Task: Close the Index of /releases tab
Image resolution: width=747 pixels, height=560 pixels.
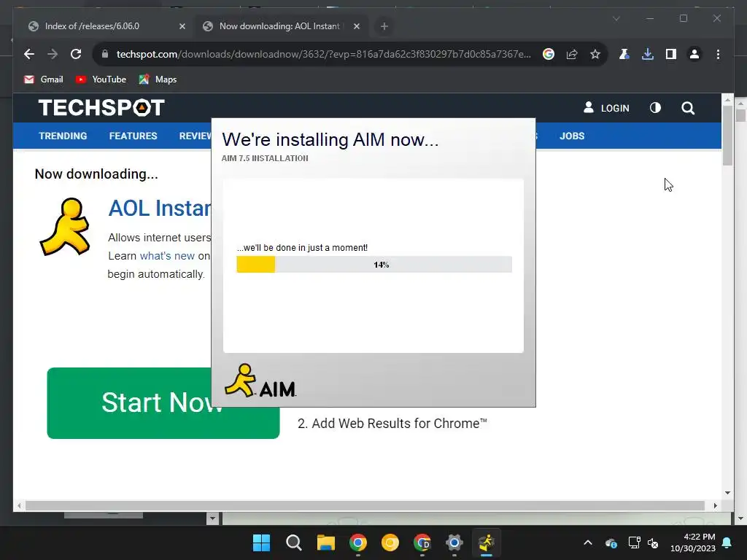Action: click(x=182, y=27)
